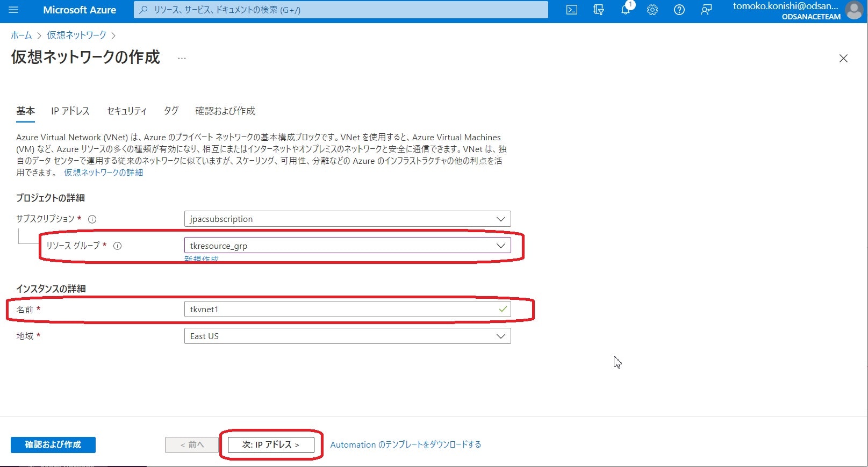
Task: Switch to the 確認および作成 tab
Action: (x=225, y=111)
